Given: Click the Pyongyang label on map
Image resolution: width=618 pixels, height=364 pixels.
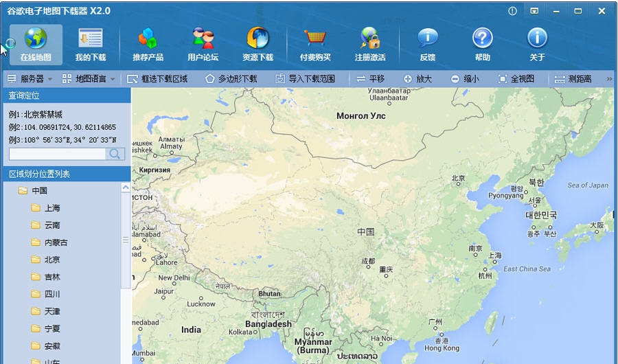Looking at the screenshot, I should click(505, 196).
